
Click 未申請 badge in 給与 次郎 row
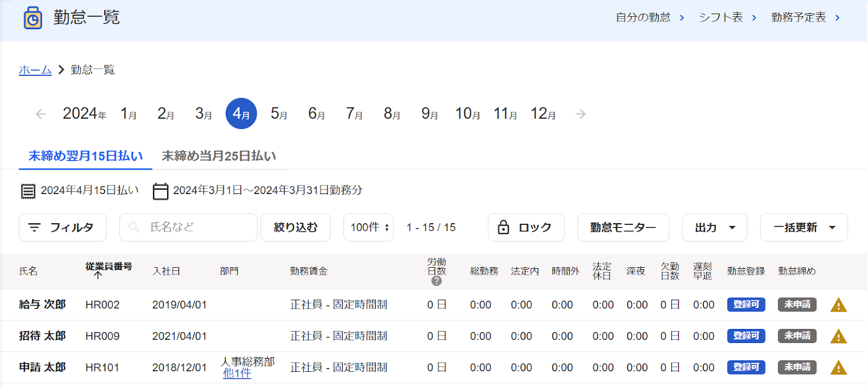(x=797, y=305)
